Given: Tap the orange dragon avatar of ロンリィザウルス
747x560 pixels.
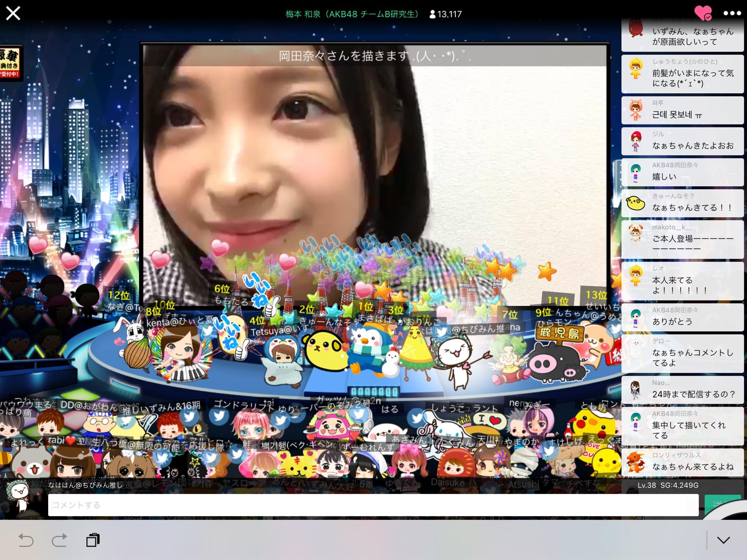Looking at the screenshot, I should (636, 462).
